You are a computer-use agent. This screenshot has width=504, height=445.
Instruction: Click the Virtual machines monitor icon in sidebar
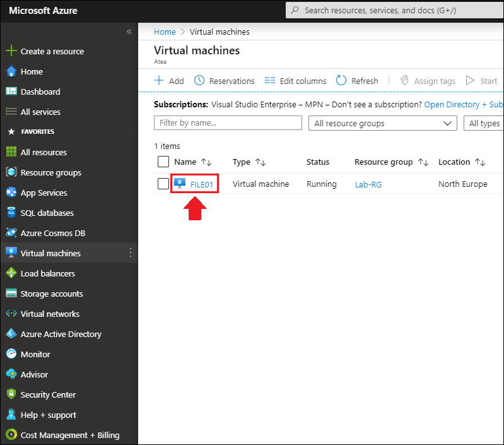[x=11, y=252]
